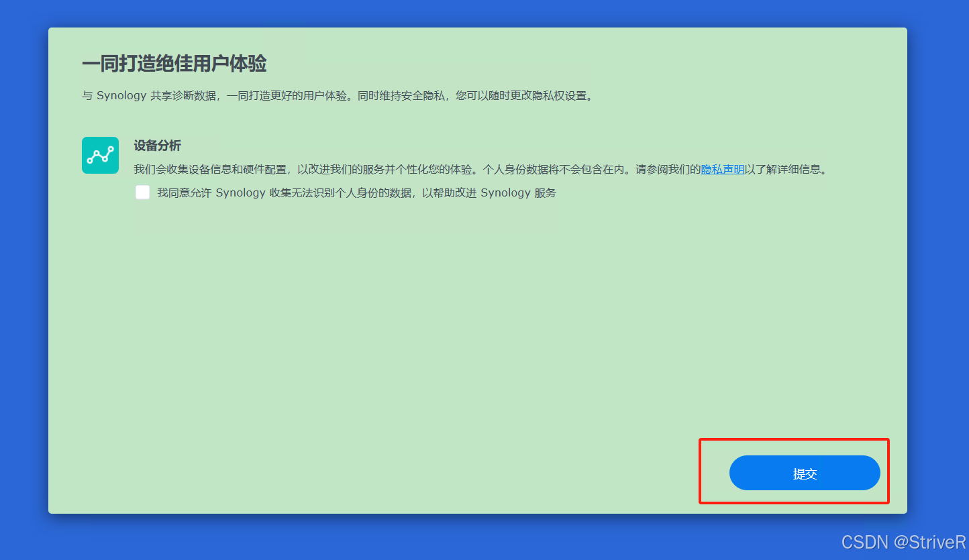Open the 隐私声明 privacy statement link
Screen dimensions: 969x560
click(722, 169)
